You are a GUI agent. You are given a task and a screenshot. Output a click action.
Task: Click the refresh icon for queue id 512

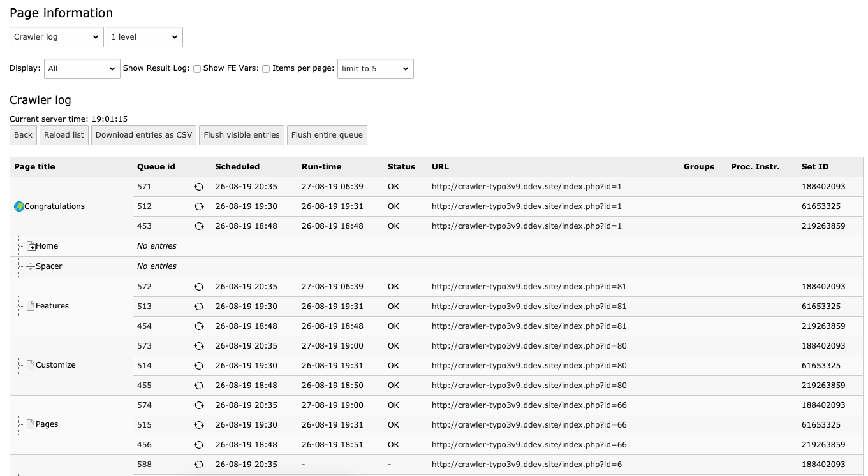199,206
